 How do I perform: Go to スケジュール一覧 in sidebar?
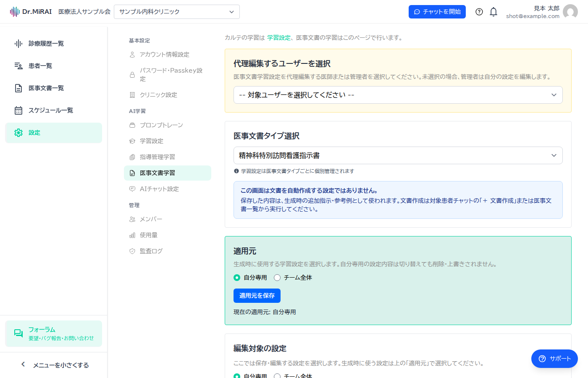(x=53, y=110)
